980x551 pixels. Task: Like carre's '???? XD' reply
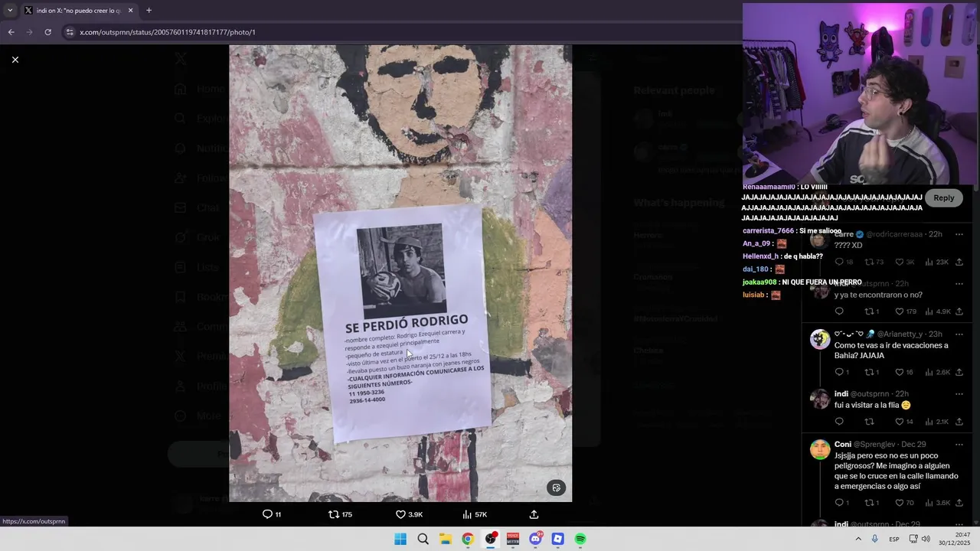tap(904, 262)
